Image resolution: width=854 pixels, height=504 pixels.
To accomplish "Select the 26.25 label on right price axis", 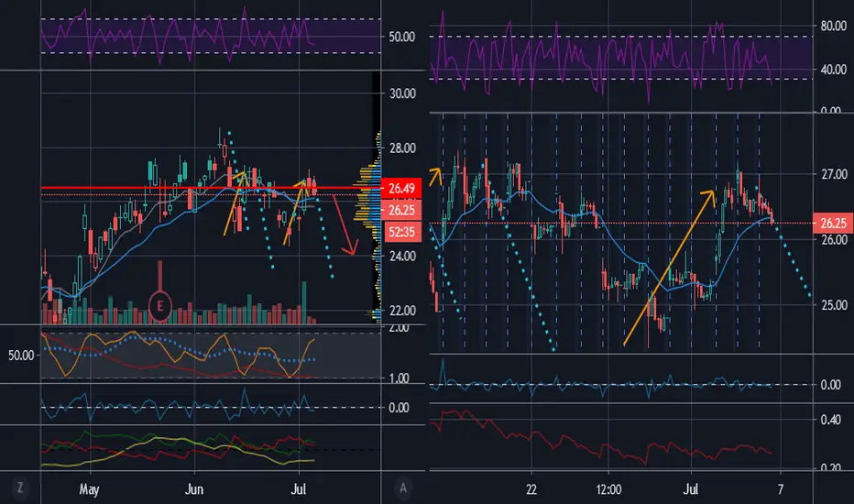I will (x=833, y=224).
